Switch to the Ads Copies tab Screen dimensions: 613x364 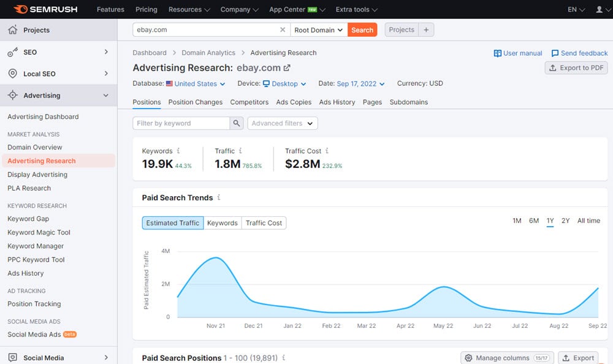point(294,102)
